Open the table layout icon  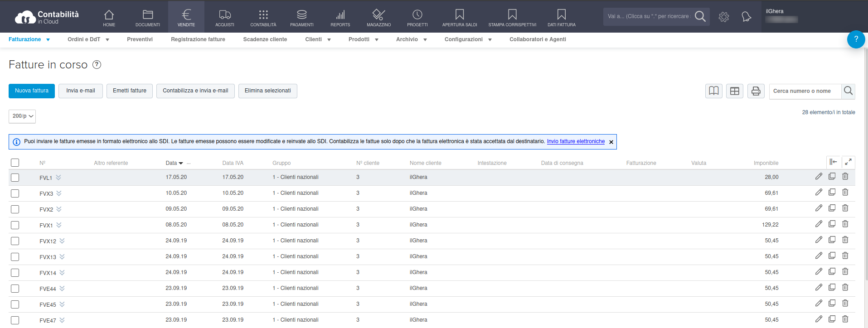(x=735, y=91)
